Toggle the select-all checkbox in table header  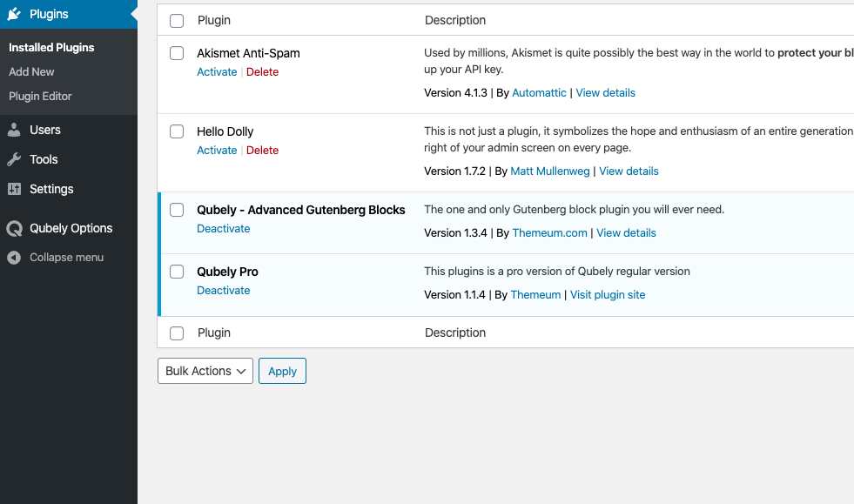(177, 20)
